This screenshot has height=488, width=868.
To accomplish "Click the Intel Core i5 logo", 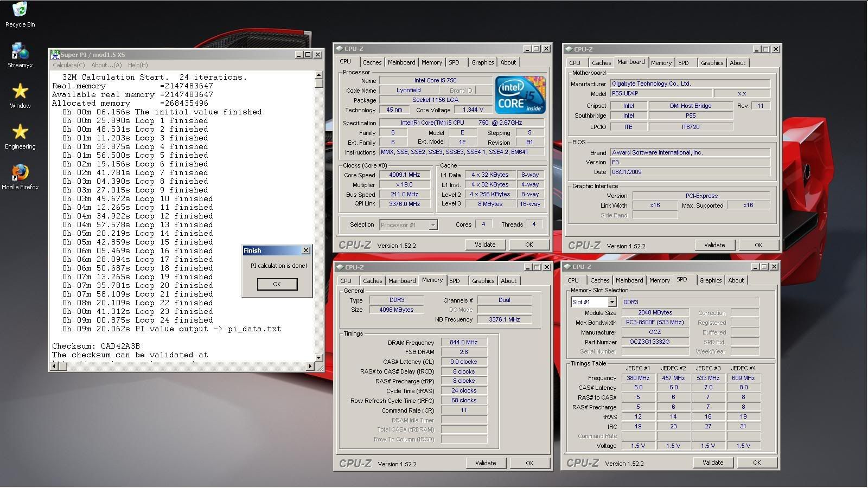I will click(x=520, y=95).
